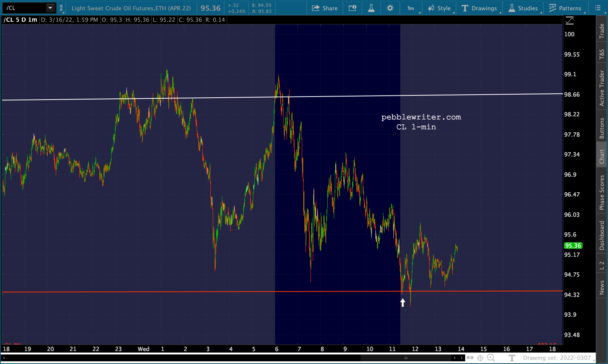
Task: Click the Share button
Action: click(x=325, y=8)
